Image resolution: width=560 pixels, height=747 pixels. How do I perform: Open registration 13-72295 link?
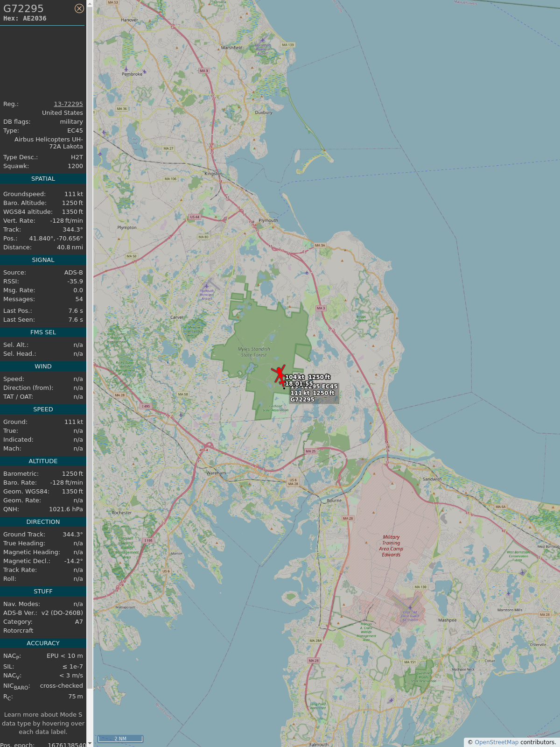coord(68,104)
